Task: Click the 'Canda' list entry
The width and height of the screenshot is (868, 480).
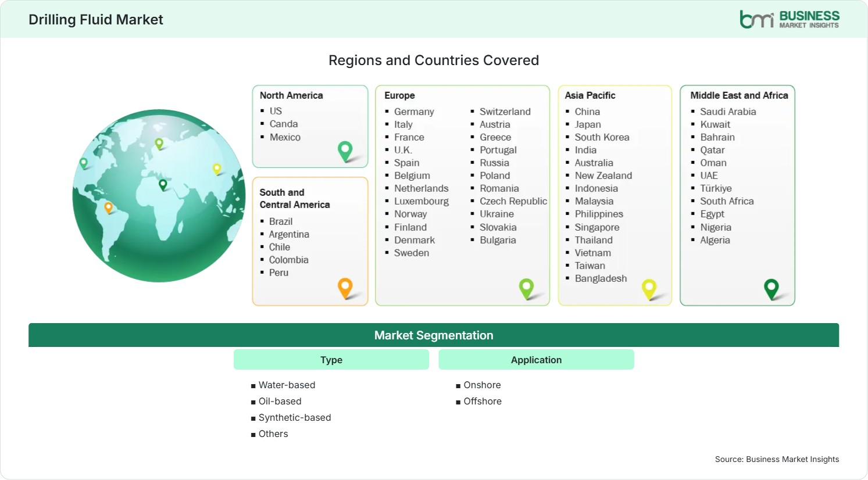Action: click(x=284, y=124)
